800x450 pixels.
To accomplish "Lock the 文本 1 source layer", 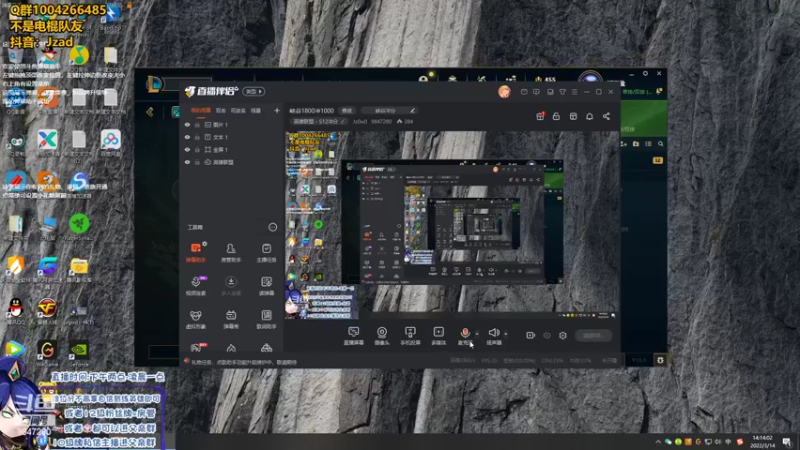I will tap(197, 137).
